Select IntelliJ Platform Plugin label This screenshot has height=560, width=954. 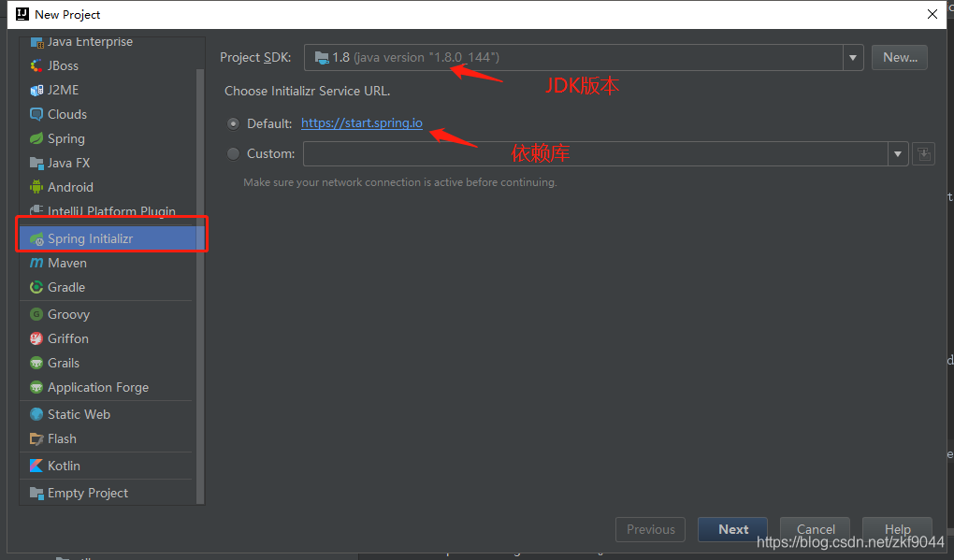[x=112, y=211]
